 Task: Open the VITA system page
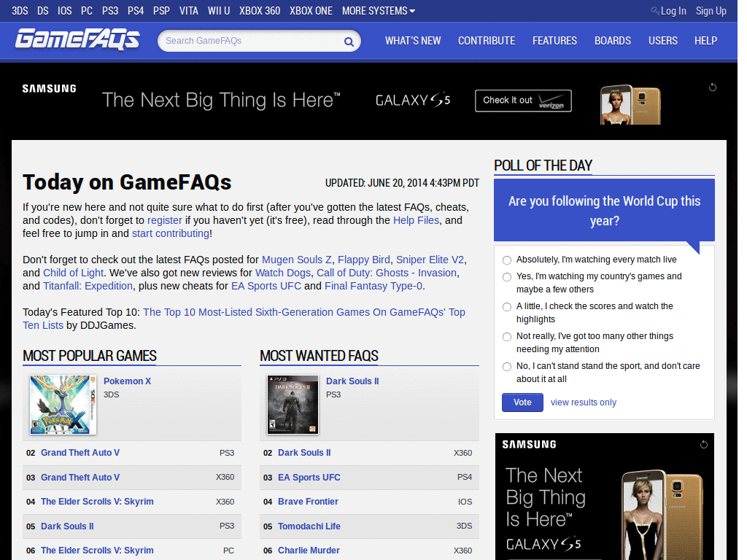tap(189, 10)
